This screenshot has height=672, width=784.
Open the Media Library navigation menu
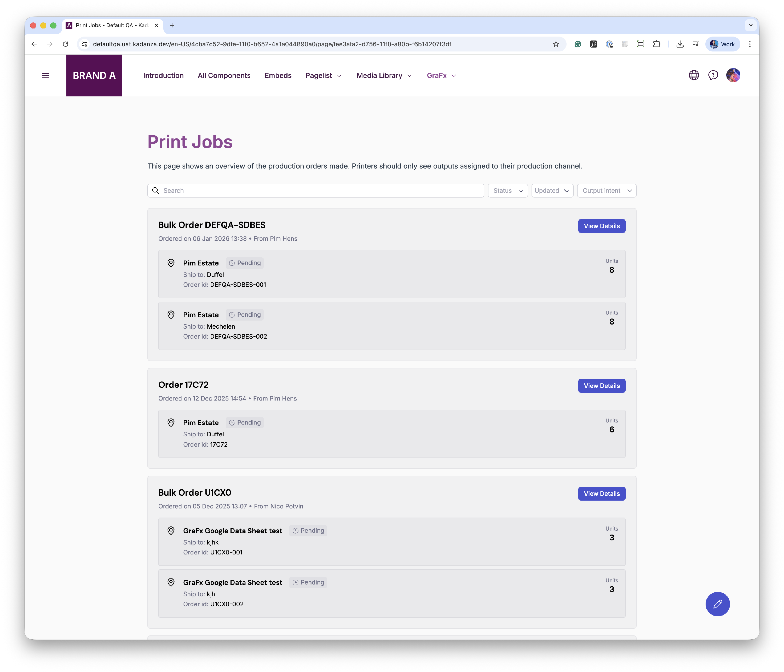pos(384,76)
